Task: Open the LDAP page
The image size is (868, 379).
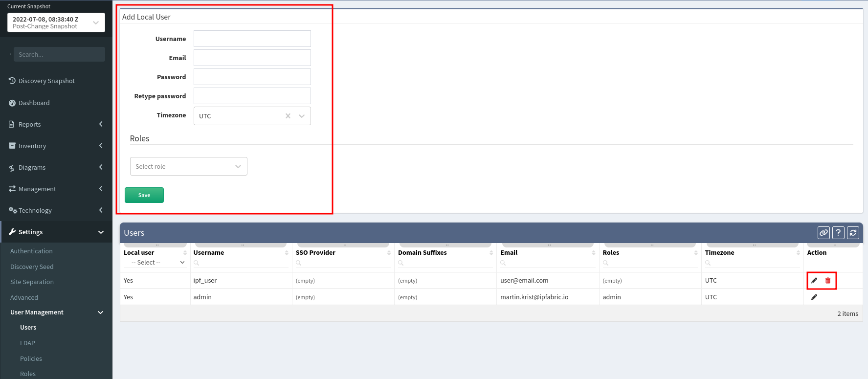Action: (x=27, y=343)
